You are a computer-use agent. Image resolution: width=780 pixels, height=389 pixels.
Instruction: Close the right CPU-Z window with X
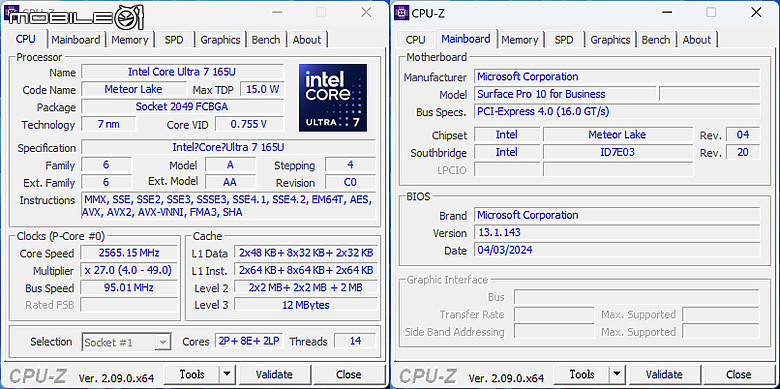(x=756, y=12)
